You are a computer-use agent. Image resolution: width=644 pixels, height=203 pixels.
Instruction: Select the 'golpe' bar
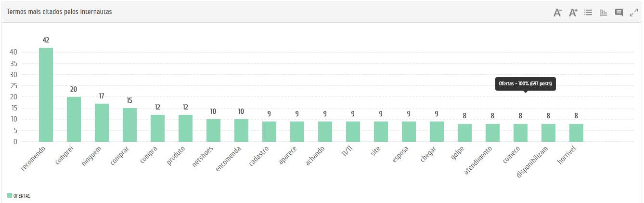464,133
